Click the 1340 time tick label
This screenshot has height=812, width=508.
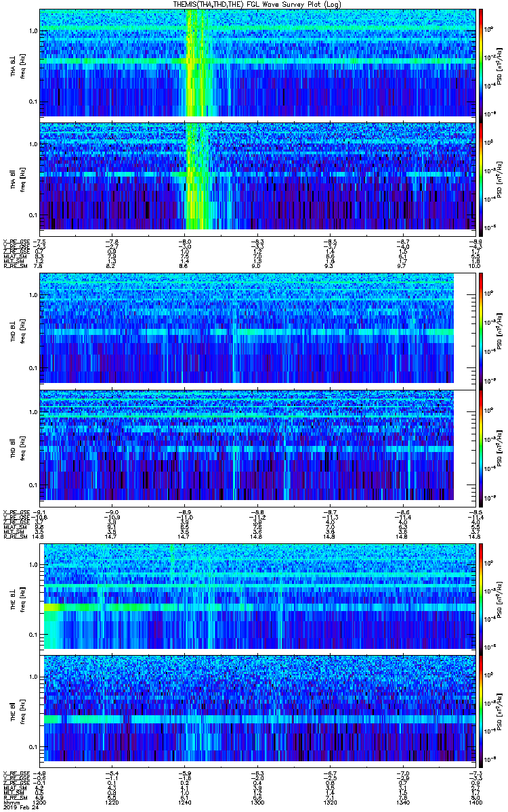pos(404,802)
